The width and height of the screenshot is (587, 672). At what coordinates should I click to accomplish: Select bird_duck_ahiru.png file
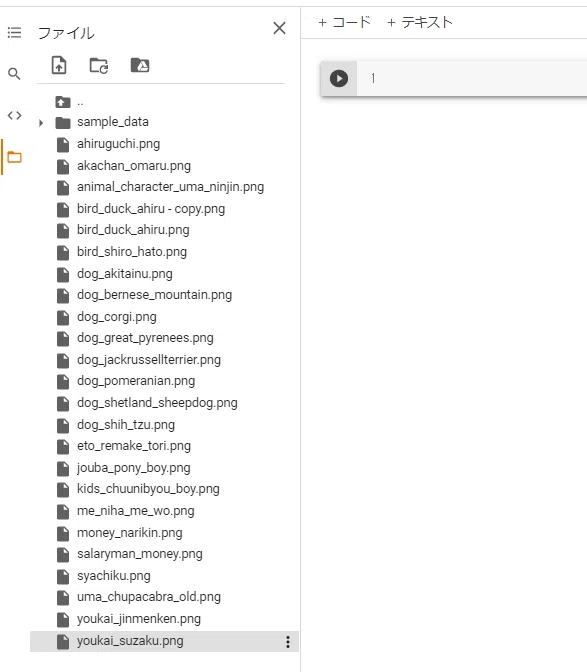point(133,230)
